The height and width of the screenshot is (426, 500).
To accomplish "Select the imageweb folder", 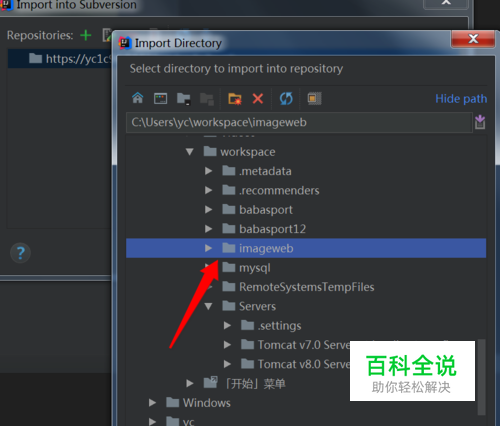I will [x=306, y=248].
